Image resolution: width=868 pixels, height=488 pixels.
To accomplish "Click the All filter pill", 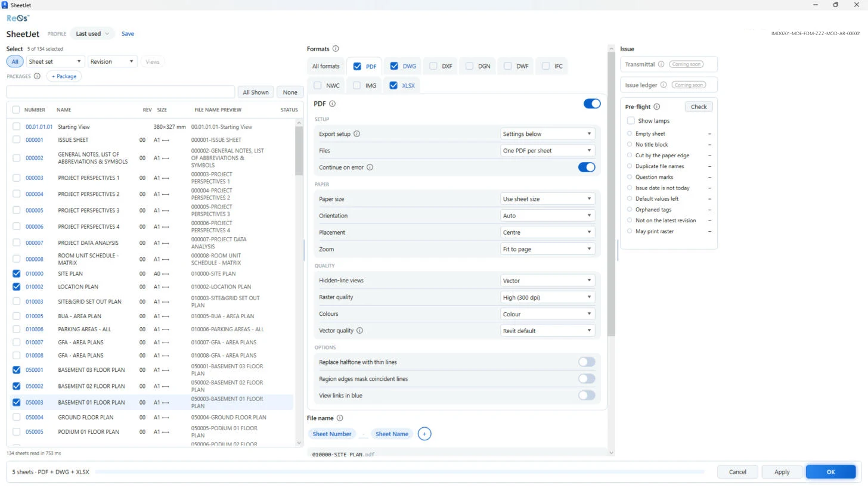I will tap(15, 61).
